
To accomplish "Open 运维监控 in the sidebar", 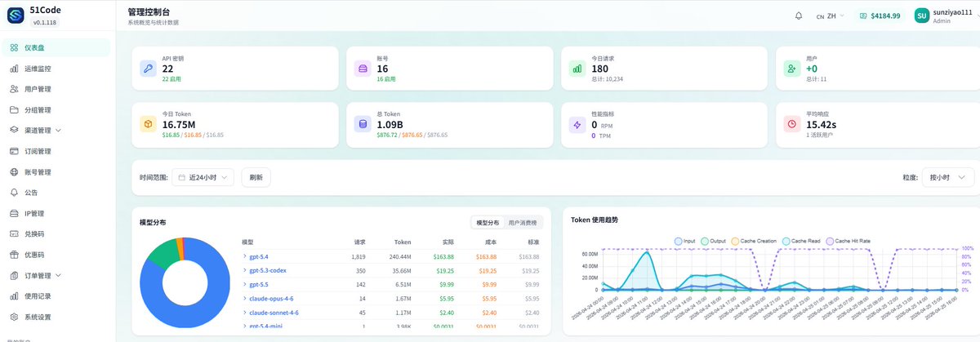I will pos(57,69).
